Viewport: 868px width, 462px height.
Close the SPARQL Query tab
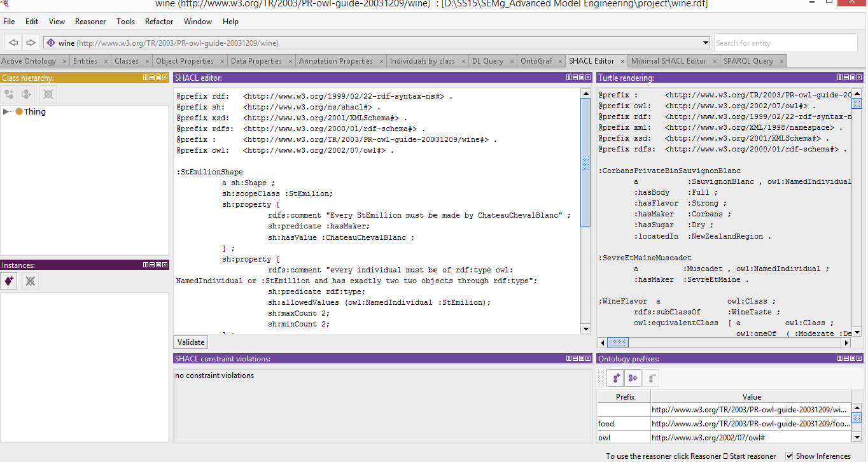pyautogui.click(x=780, y=62)
